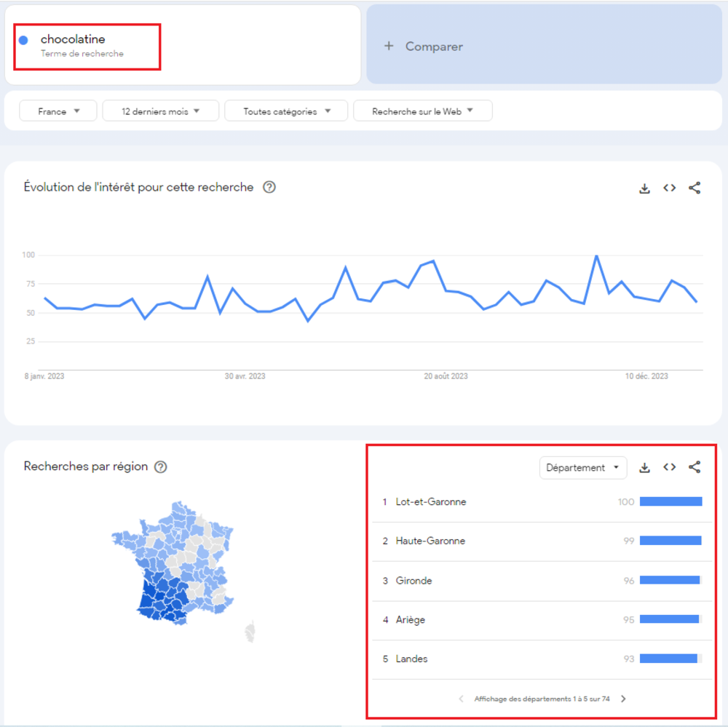Open help for Évolution de l'intérêt
Screen dimensions: 728x727
tap(269, 187)
